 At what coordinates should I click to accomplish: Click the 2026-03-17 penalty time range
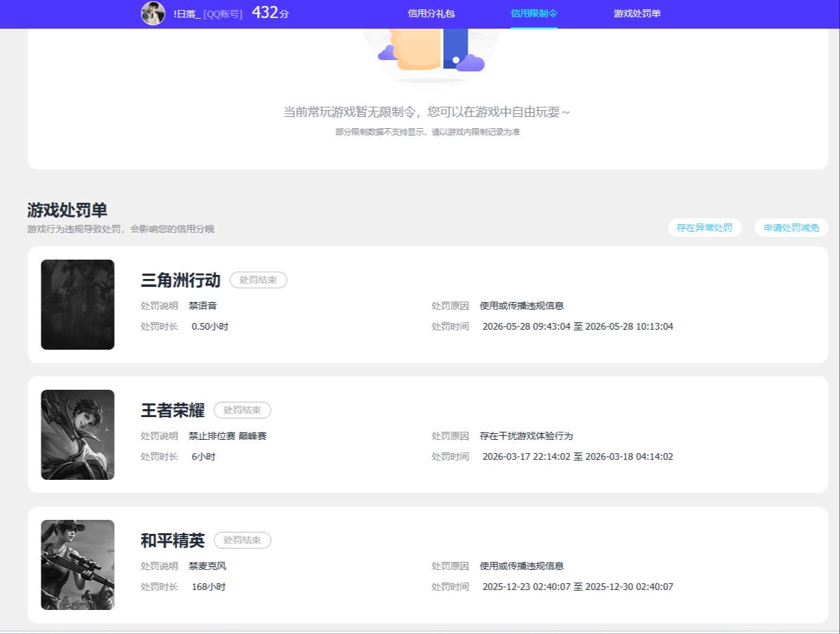point(578,456)
